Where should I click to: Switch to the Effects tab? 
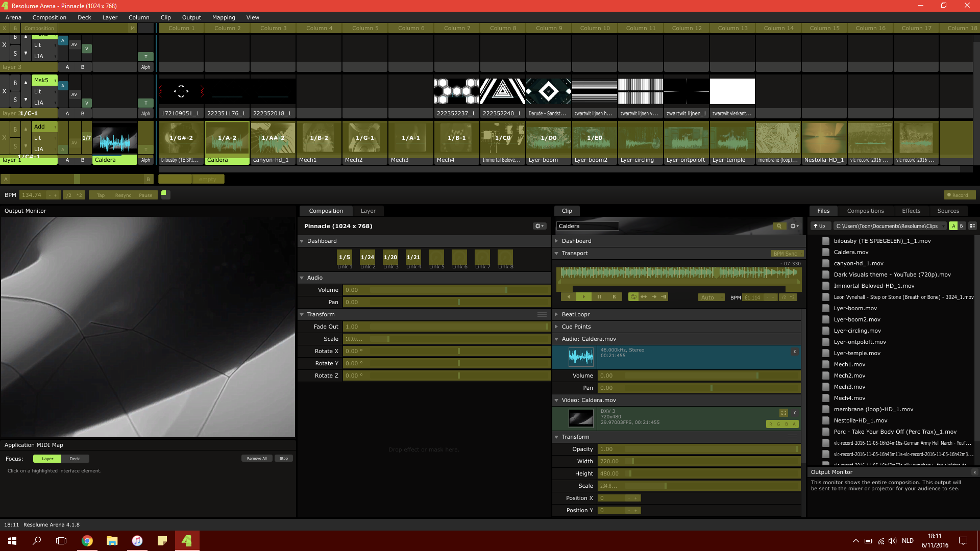pos(911,211)
